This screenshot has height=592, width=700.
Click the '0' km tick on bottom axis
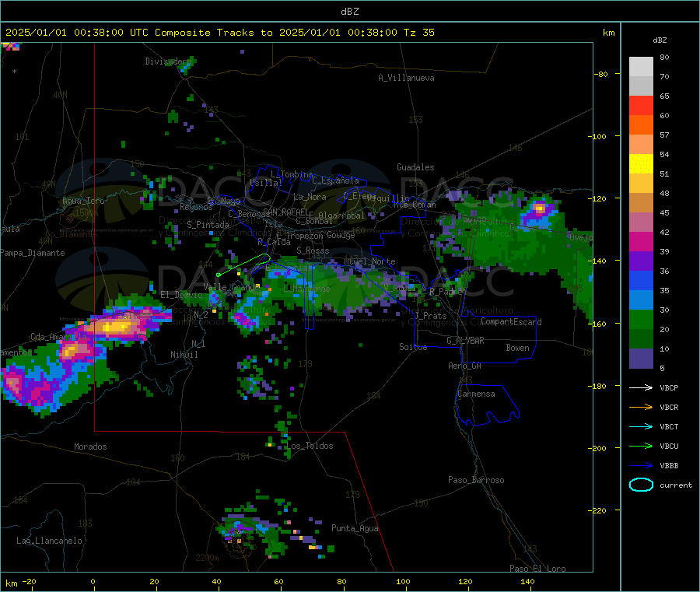coord(93,581)
